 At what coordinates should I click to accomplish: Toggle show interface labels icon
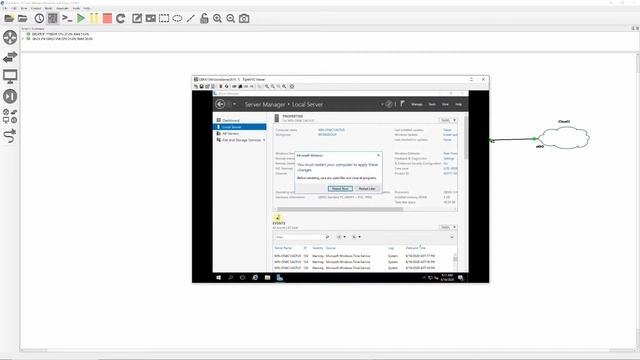click(x=53, y=18)
